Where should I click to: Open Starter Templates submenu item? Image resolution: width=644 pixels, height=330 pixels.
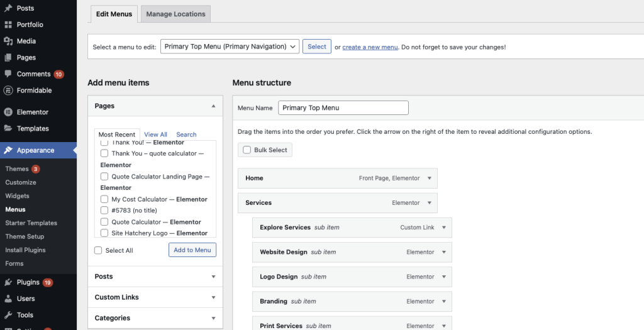31,223
